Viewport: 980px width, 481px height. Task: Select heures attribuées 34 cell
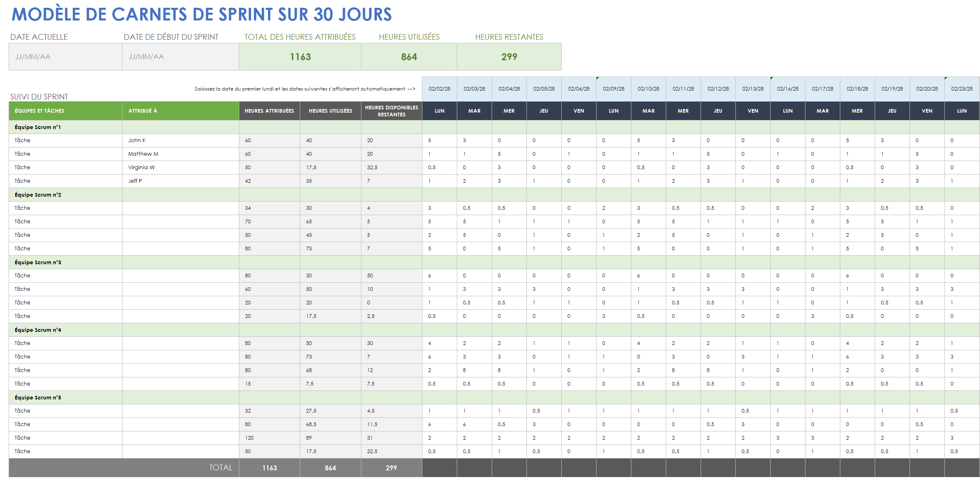point(270,208)
